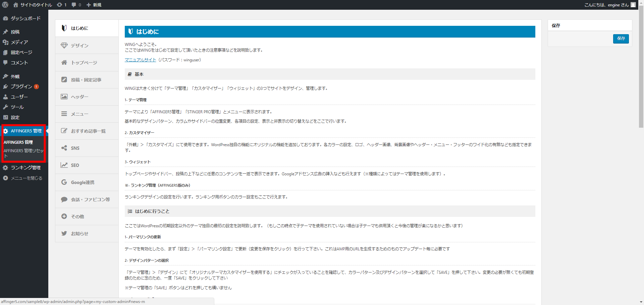644x305 pixels.
Task: Open AFFINGER5 管理リセット submenu item
Action: (x=23, y=153)
